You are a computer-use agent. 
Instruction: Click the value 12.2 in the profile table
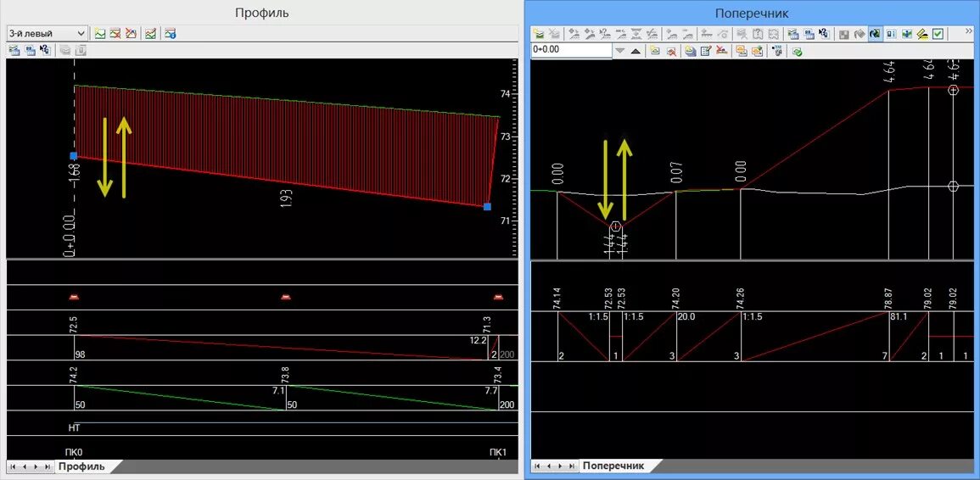coord(479,341)
